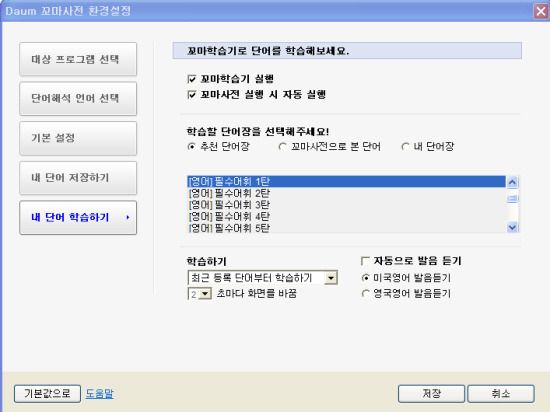Select [영어] 필수어휘 5탄 in the list
The width and height of the screenshot is (550, 412).
(x=346, y=228)
